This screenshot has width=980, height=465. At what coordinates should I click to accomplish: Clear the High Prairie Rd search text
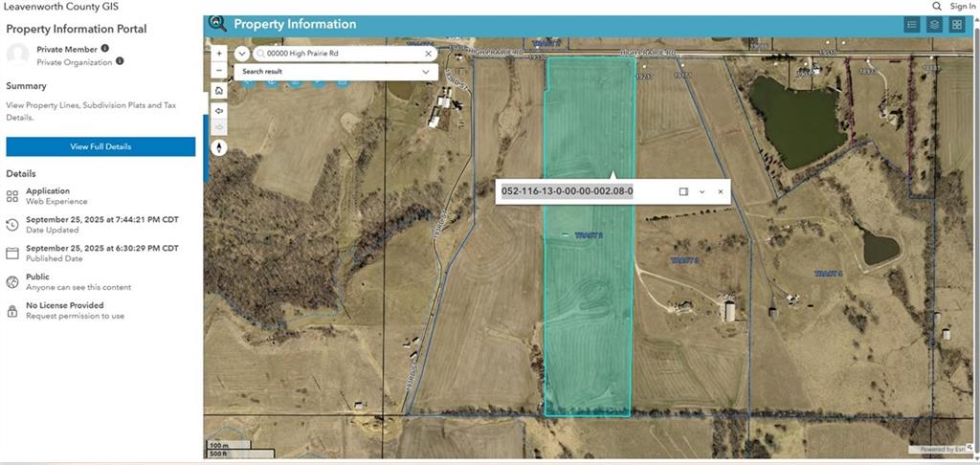coord(427,55)
